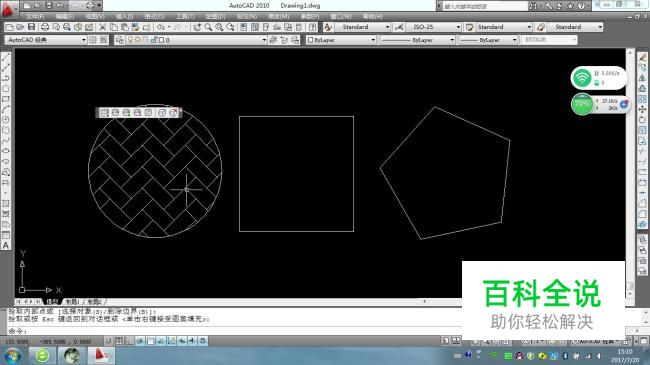This screenshot has width=650, height=365.
Task: Select the multiline Text tool icon
Action: tap(6, 246)
